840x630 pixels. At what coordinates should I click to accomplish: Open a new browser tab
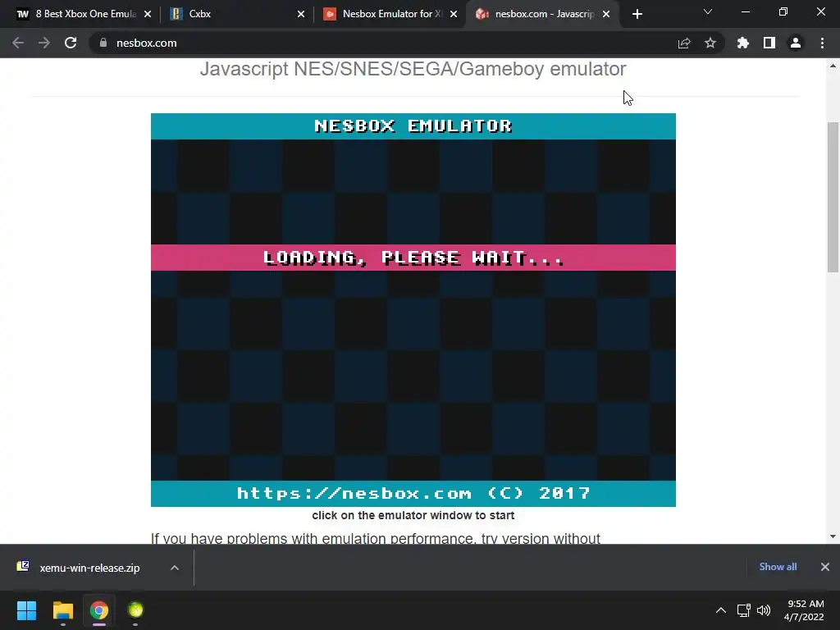click(637, 14)
